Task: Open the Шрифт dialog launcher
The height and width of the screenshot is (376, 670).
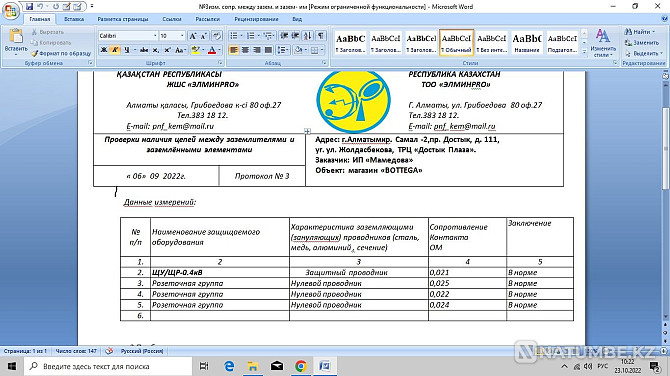Action: coord(220,63)
